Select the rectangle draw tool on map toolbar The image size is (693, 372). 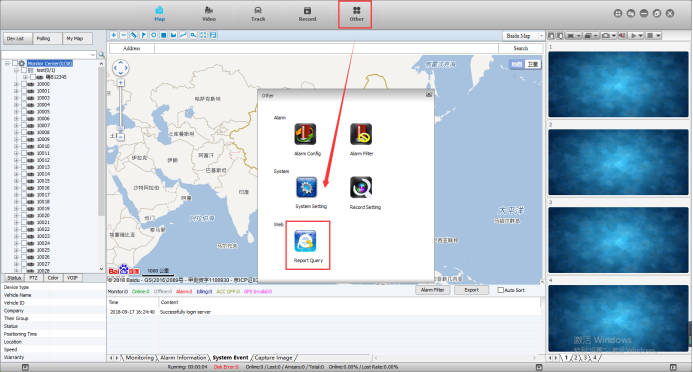point(164,35)
